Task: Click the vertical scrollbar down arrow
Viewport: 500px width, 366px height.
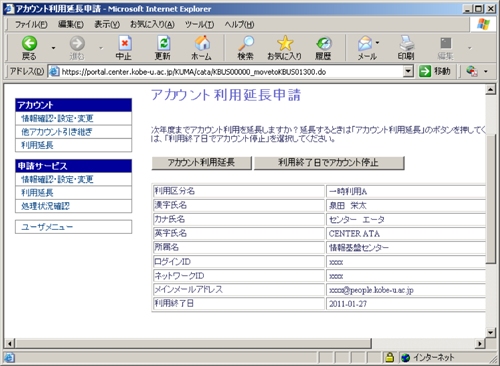Action: pos(491,332)
